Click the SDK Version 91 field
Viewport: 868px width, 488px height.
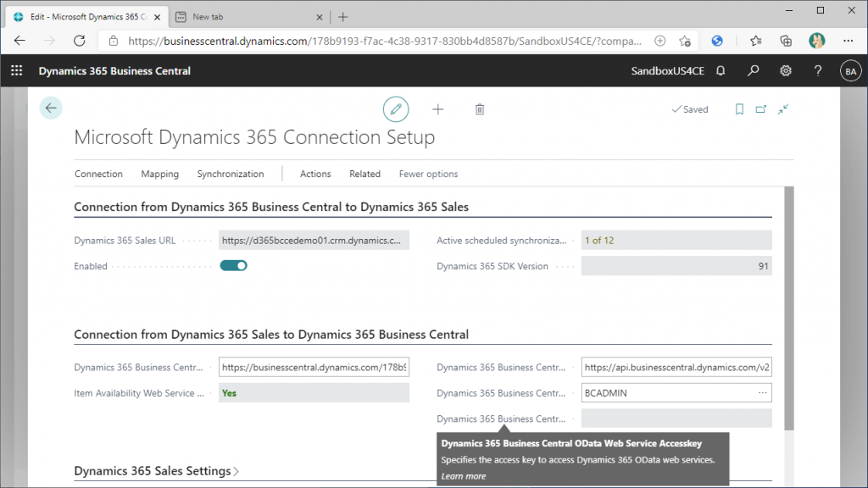[x=676, y=266]
